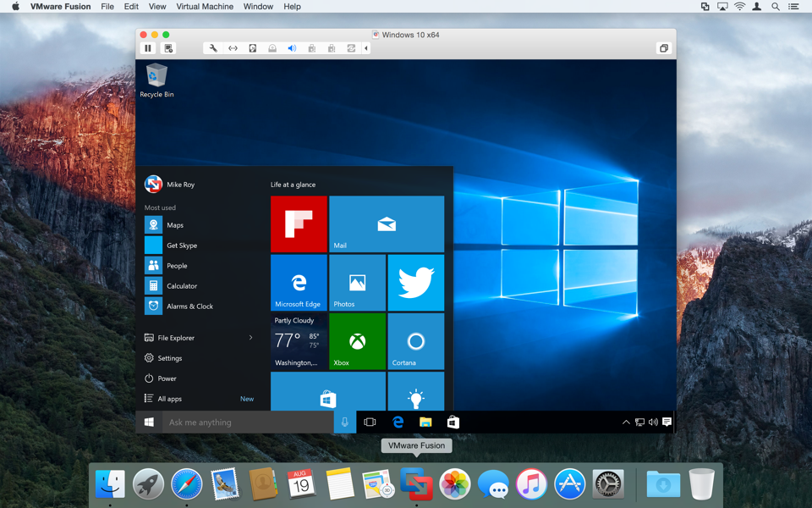Launch Microsoft Edge from the Windows taskbar
The height and width of the screenshot is (508, 812).
398,421
